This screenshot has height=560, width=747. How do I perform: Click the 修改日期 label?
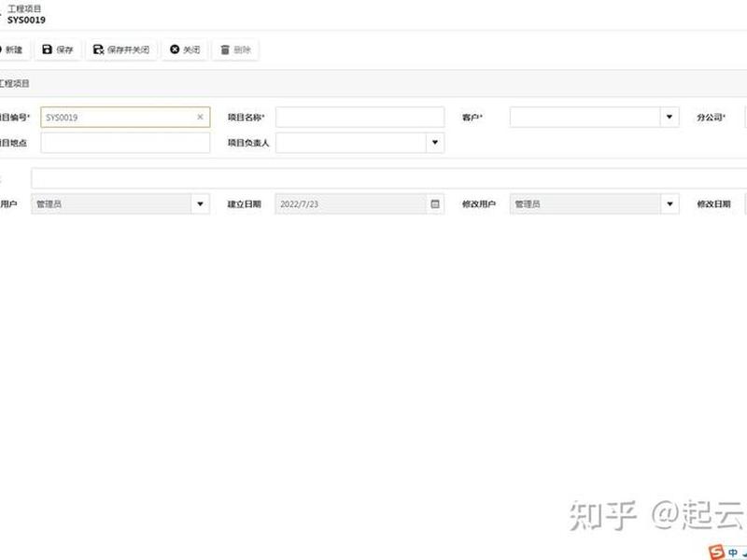coord(713,203)
